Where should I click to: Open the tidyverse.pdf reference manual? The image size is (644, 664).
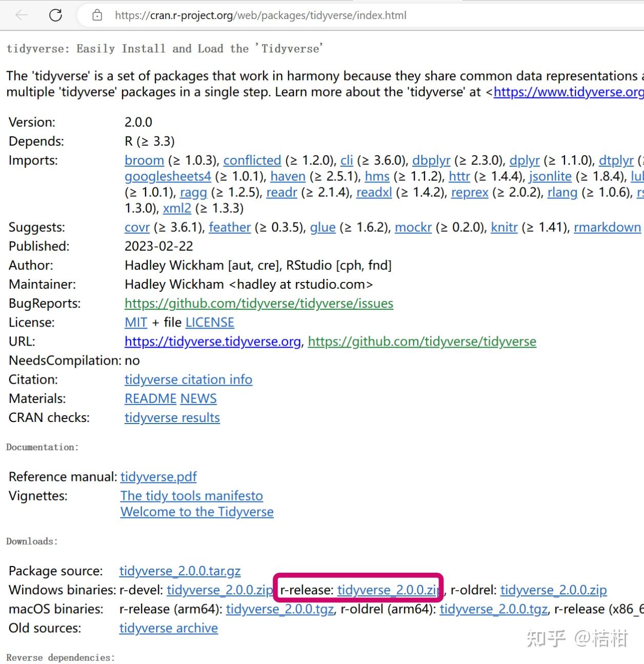158,477
